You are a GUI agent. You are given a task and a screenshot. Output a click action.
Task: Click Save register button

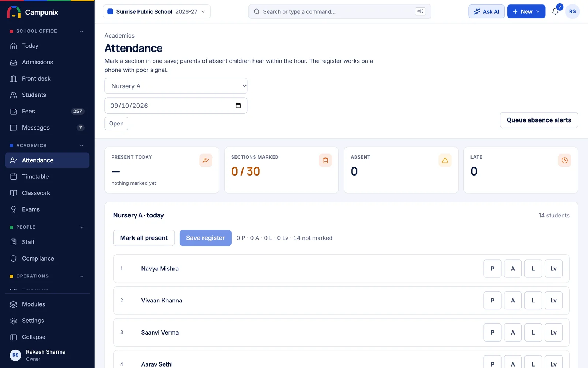[205, 238]
